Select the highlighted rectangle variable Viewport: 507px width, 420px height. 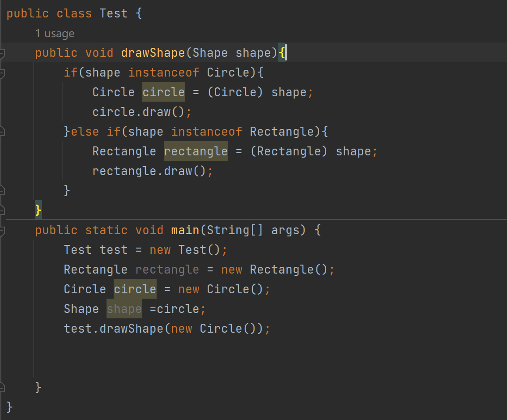pos(196,151)
